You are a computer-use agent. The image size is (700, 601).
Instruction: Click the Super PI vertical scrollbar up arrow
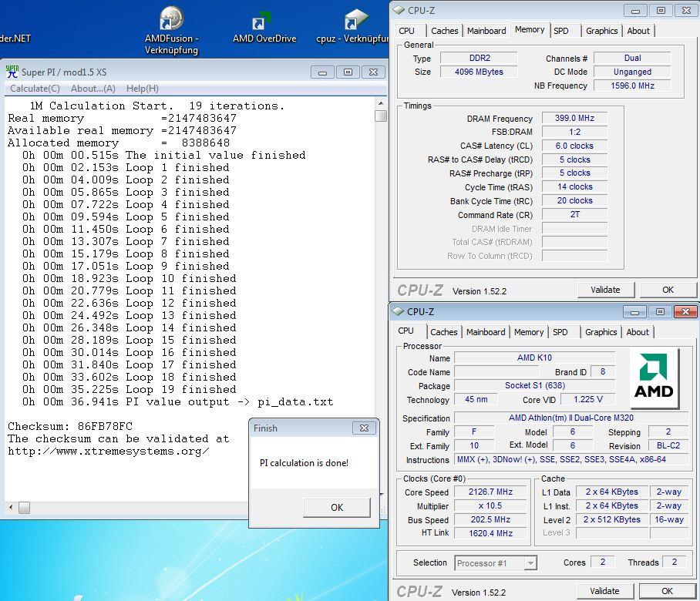pos(381,103)
